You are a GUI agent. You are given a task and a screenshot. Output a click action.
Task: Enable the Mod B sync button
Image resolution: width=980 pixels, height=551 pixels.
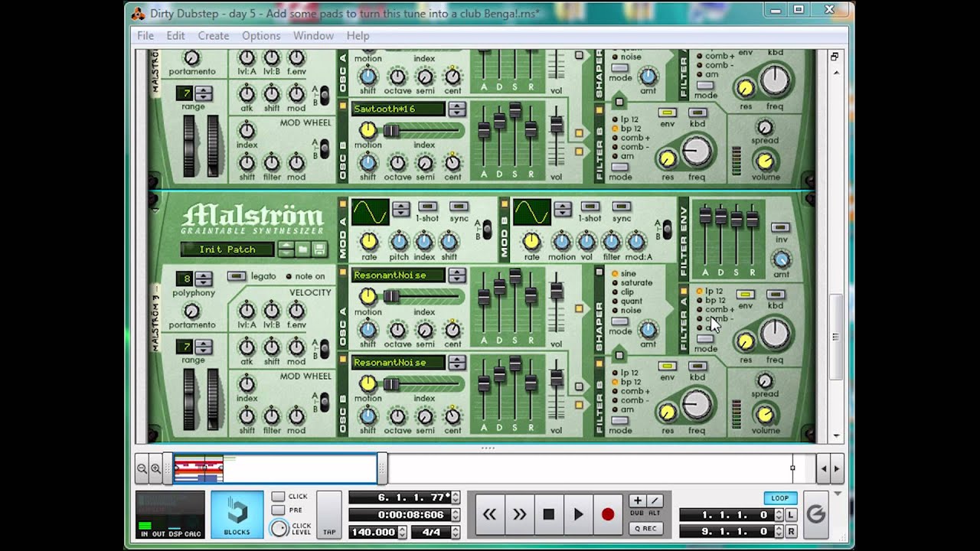(x=621, y=207)
